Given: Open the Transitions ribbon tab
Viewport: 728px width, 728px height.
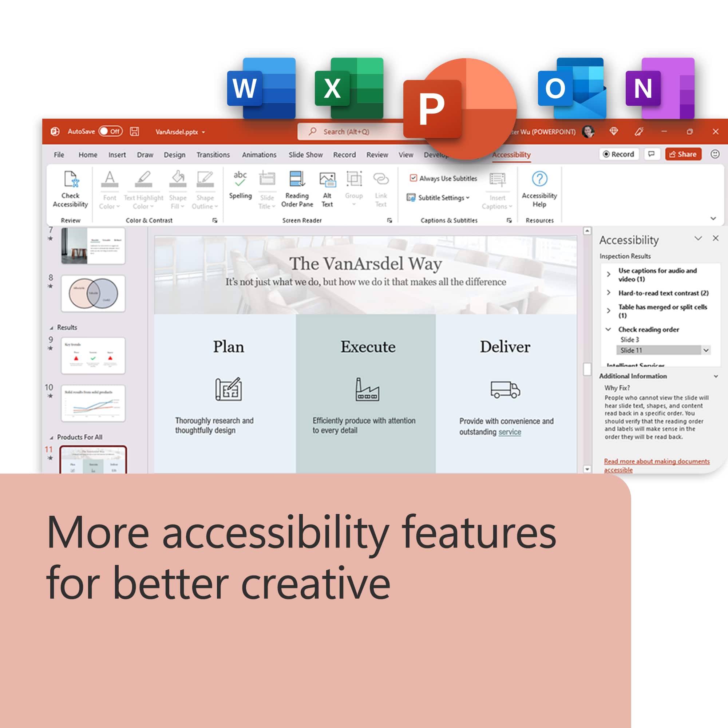Looking at the screenshot, I should pyautogui.click(x=213, y=154).
